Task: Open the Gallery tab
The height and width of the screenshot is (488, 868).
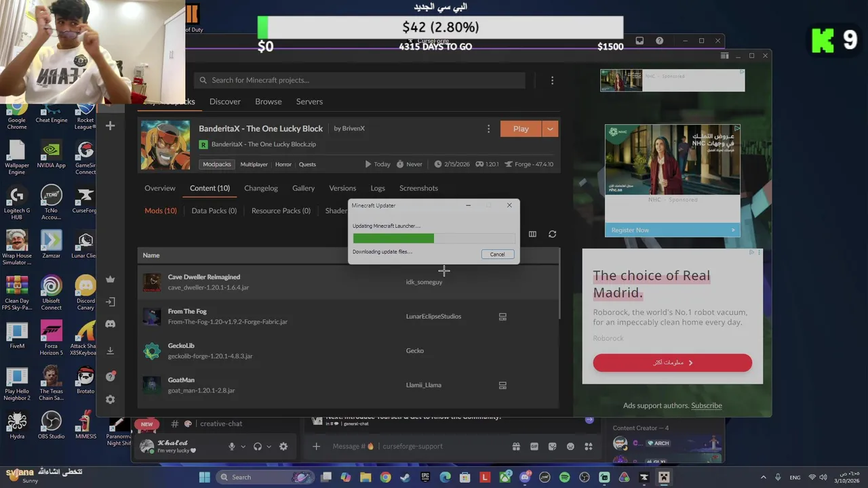Action: [x=303, y=188]
